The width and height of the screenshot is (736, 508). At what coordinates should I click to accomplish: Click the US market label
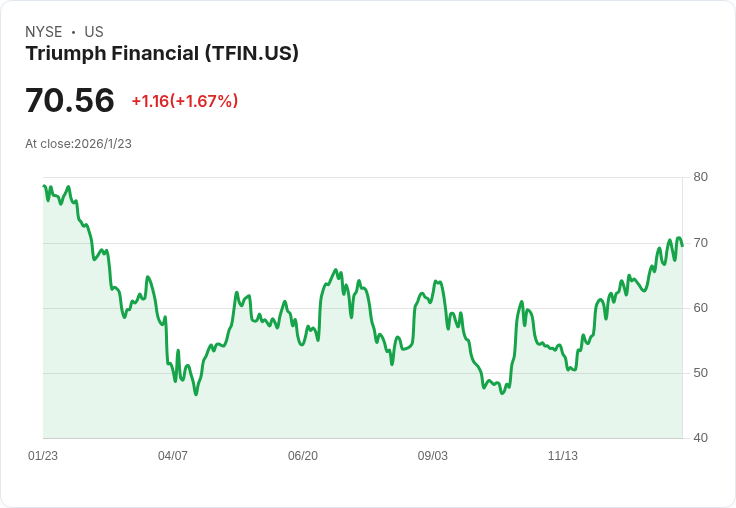(x=94, y=32)
